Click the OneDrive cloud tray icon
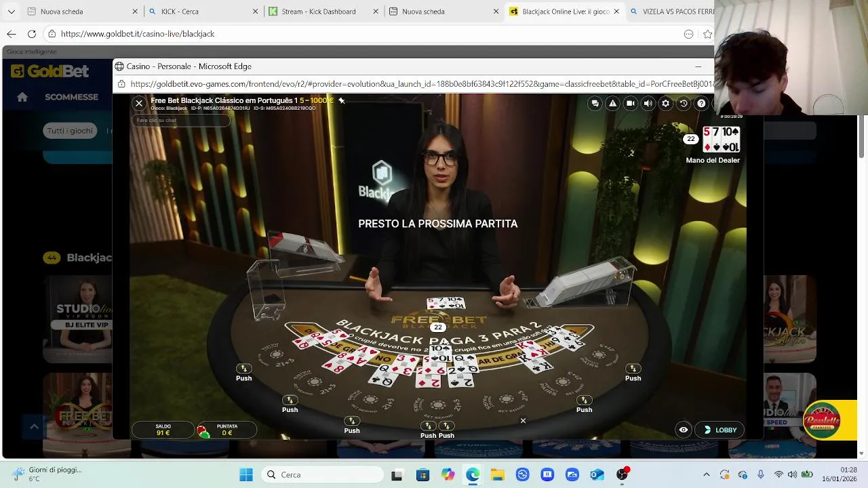This screenshot has height=488, width=868. (x=743, y=474)
